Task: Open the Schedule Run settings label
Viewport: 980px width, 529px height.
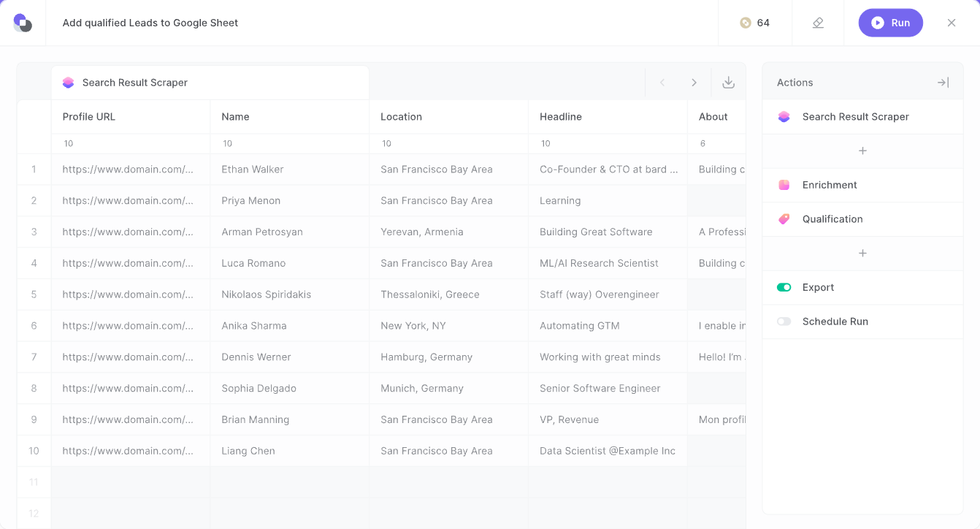Action: [835, 321]
